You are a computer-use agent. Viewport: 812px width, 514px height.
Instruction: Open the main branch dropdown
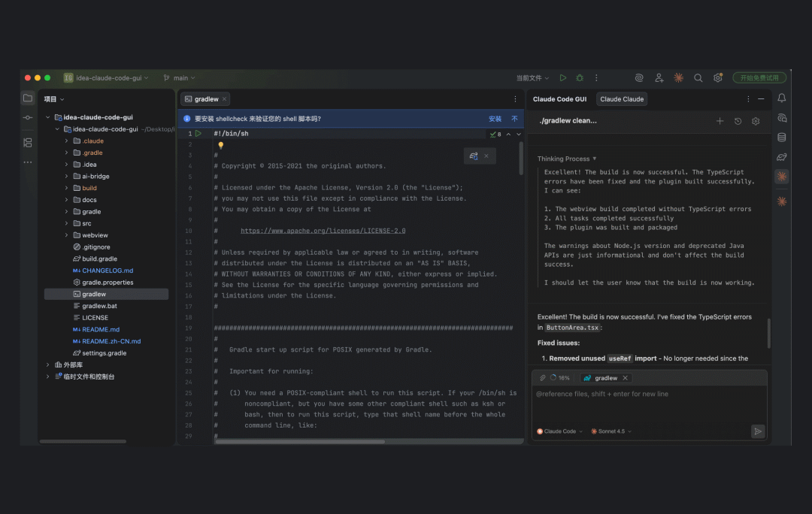click(179, 77)
